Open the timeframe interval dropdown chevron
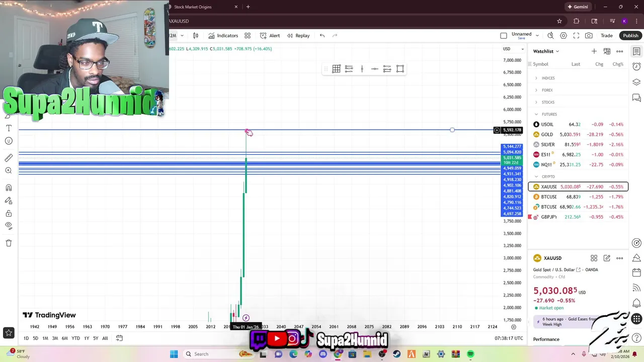644x362 pixels. coord(182,36)
